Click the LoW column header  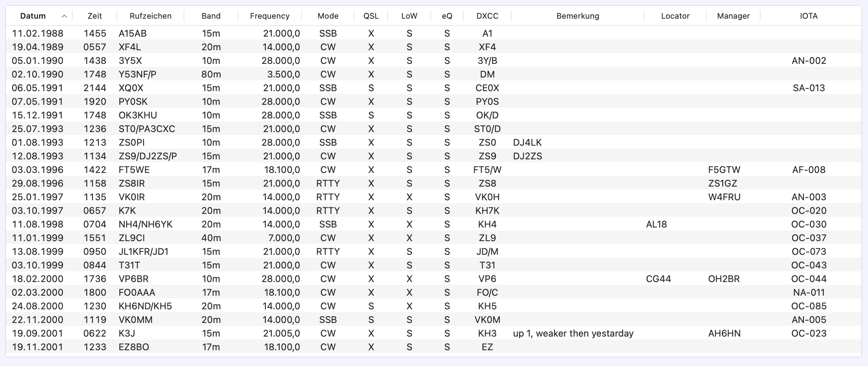point(409,16)
